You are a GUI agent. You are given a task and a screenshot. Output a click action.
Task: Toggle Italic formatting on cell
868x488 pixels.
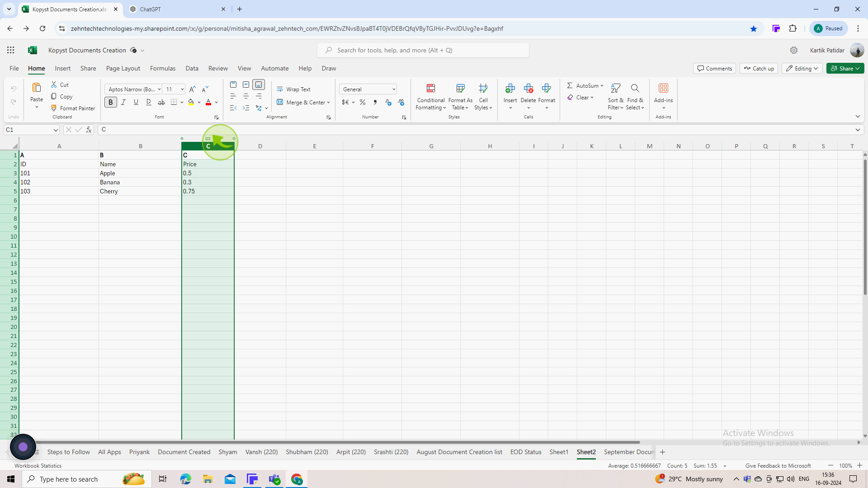123,102
